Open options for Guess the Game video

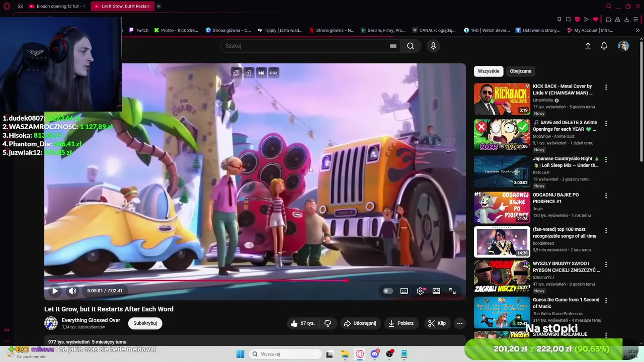pyautogui.click(x=606, y=301)
